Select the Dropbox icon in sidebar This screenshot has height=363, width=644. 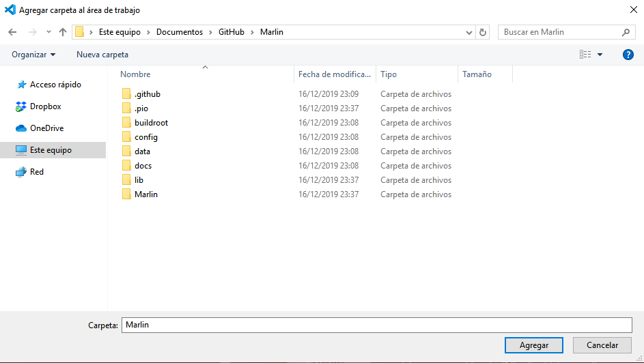tap(20, 106)
